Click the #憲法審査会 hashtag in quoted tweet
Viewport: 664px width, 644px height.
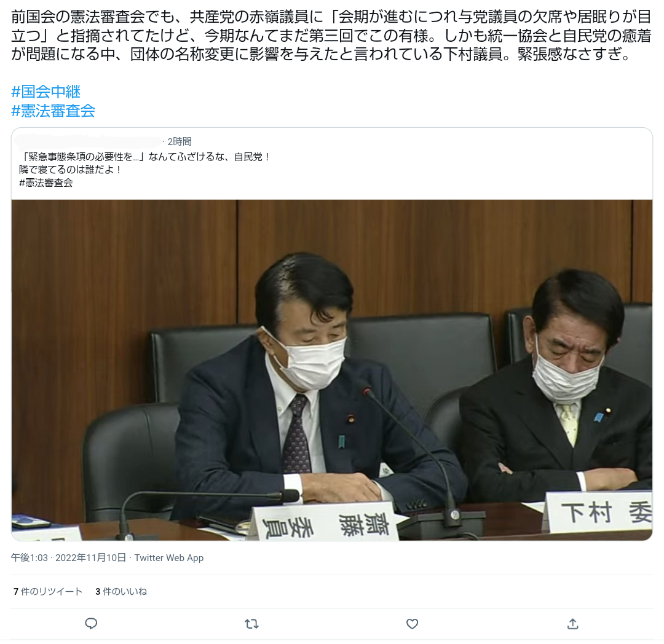click(45, 183)
